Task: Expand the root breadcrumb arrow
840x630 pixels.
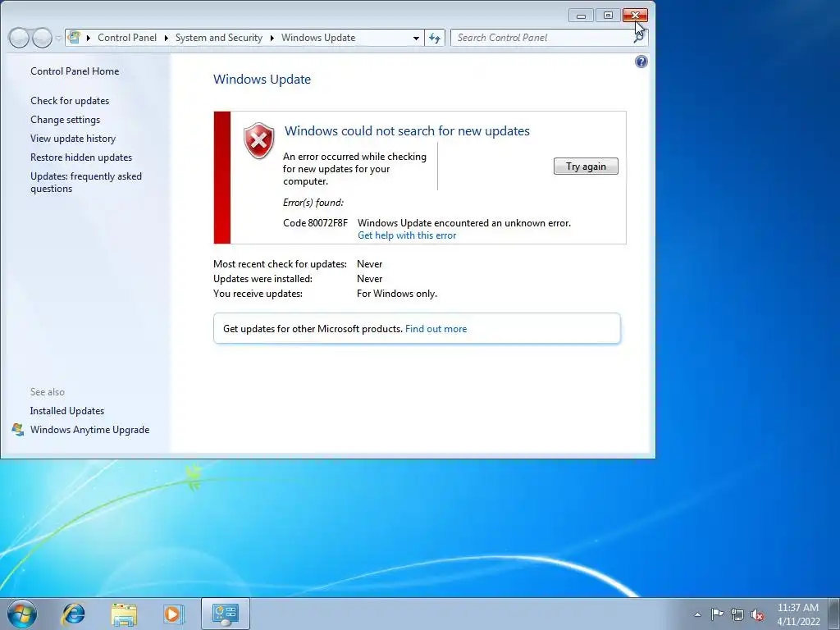Action: [89, 38]
